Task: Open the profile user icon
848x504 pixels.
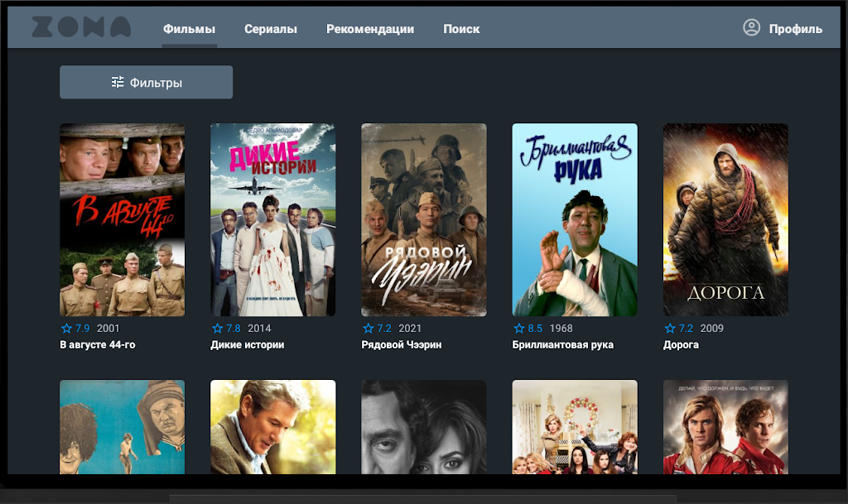Action: point(751,28)
